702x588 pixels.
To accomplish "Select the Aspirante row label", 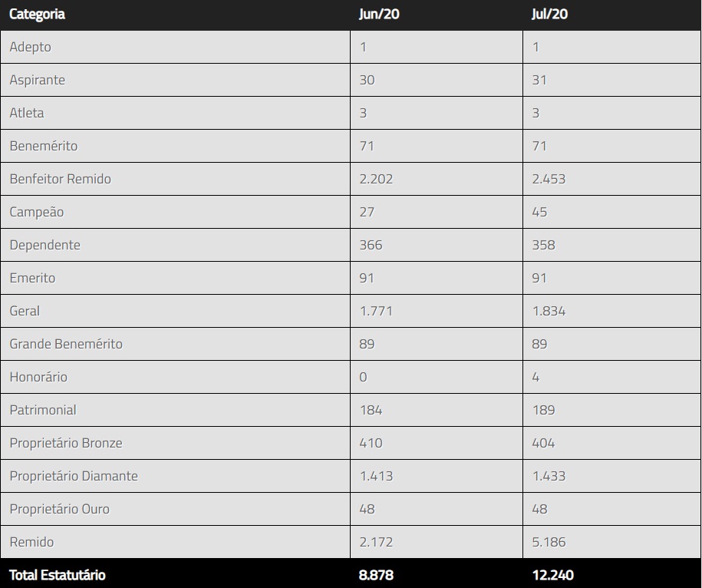I will click(38, 80).
